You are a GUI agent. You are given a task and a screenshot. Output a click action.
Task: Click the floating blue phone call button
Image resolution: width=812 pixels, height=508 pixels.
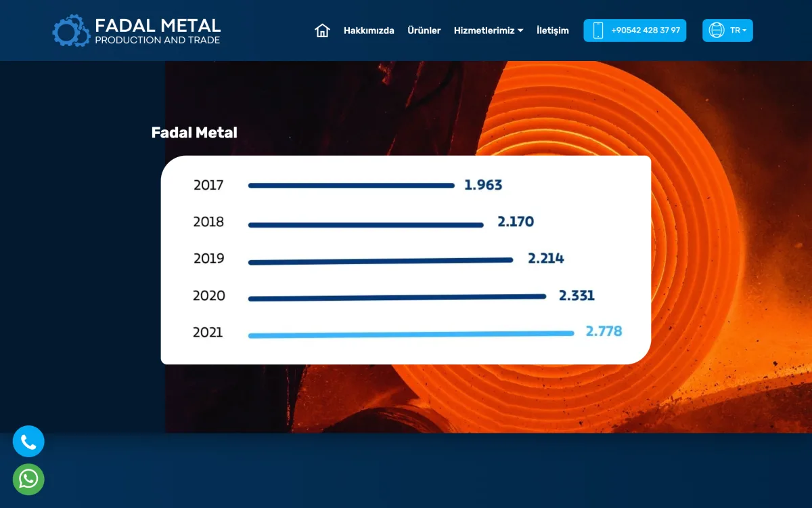[x=28, y=442]
